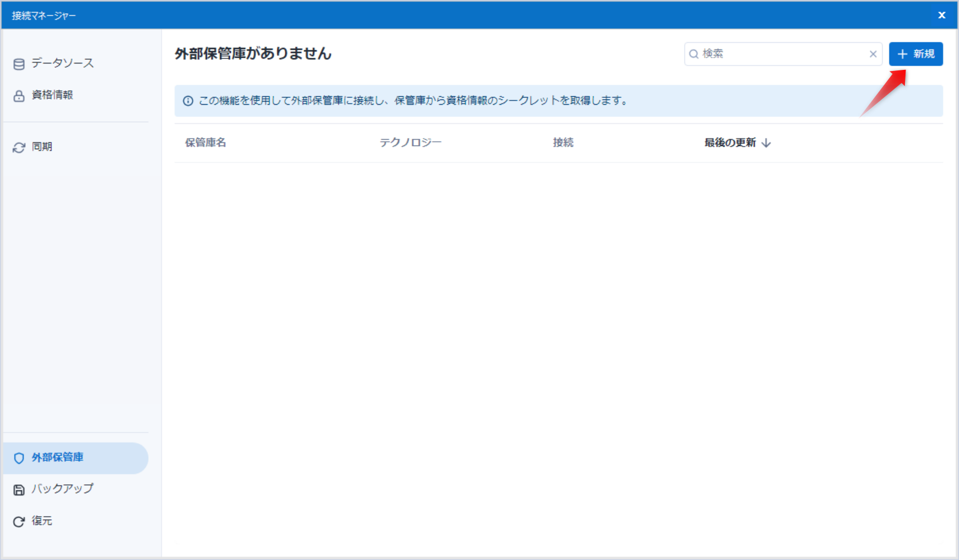Open the データソース section label
This screenshot has height=560, width=959.
(x=62, y=64)
